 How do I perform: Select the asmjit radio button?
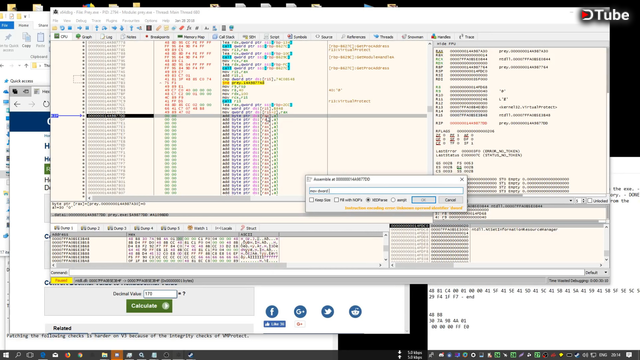pyautogui.click(x=393, y=200)
